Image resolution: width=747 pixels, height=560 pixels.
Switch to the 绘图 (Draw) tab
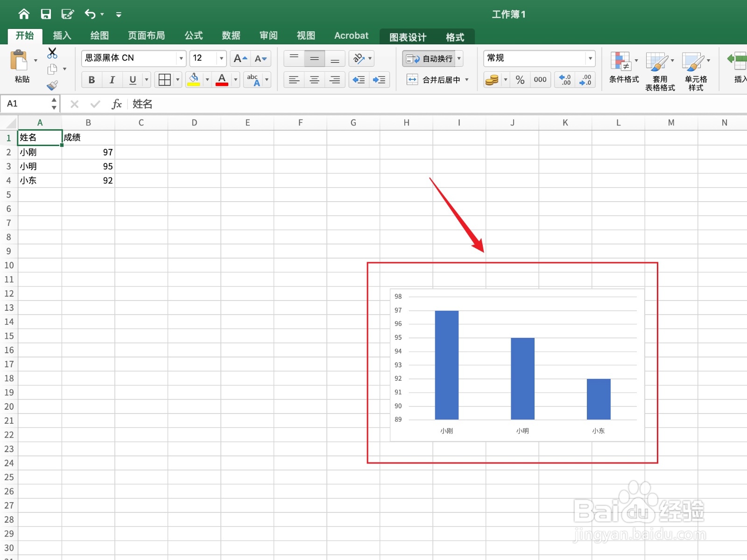tap(99, 35)
